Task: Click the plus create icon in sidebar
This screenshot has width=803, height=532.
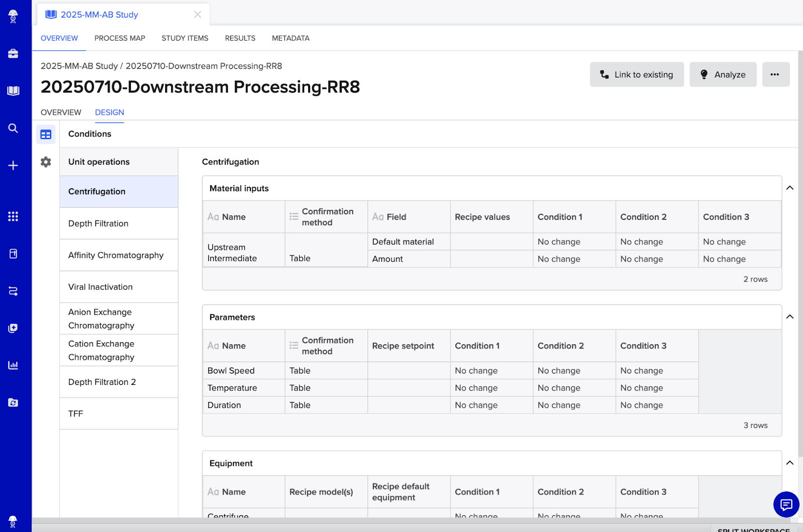Action: (x=13, y=166)
